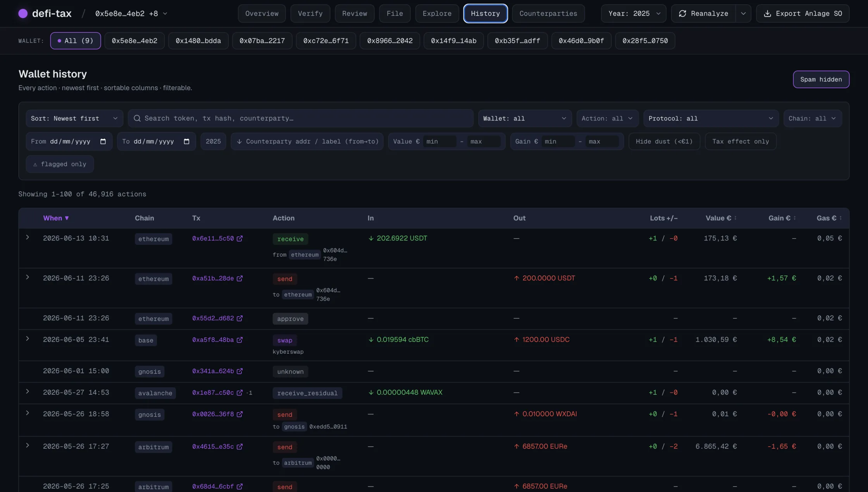Open external link for tx 0x68d4…6cbf

pyautogui.click(x=239, y=487)
